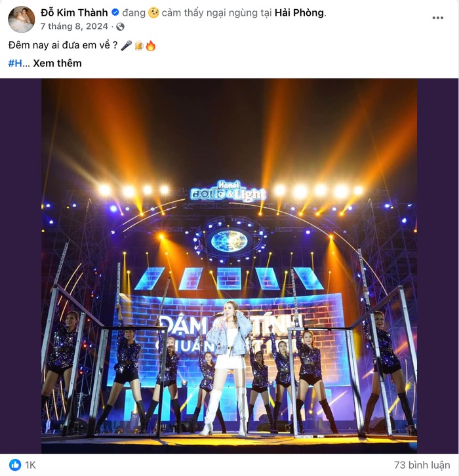Click Đỗ Kim Thành's profile picture
Screen dimensions: 459x476
(21, 19)
